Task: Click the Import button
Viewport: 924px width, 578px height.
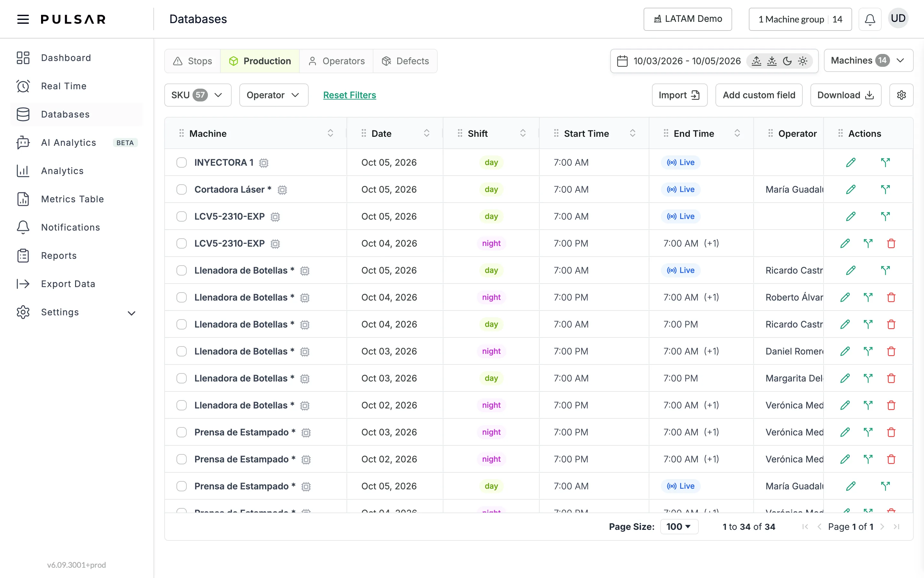Action: [x=680, y=95]
